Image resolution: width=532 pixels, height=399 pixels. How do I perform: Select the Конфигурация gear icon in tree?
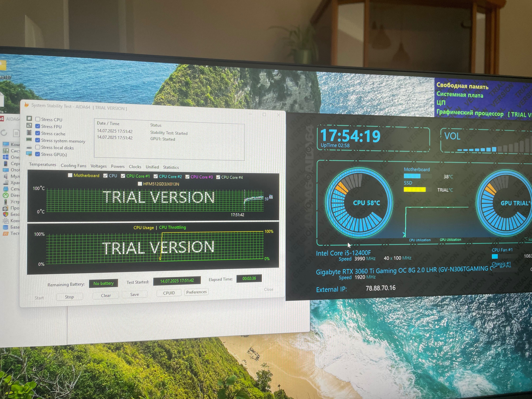pos(6,220)
